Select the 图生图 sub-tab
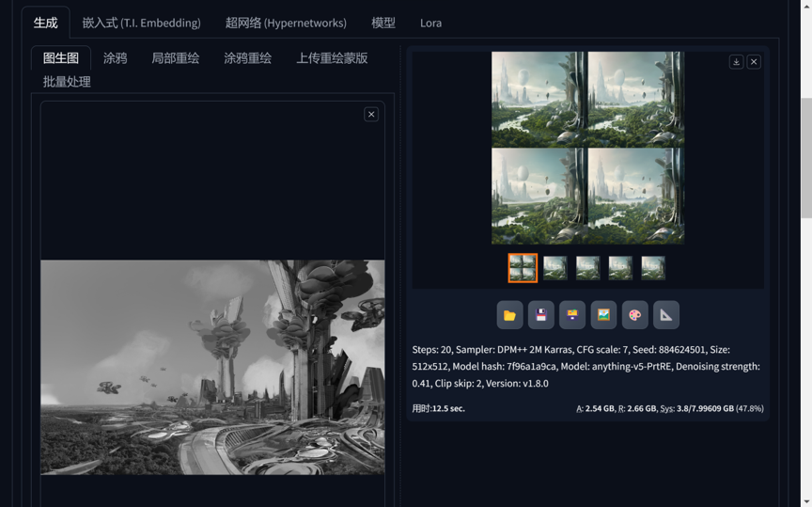The width and height of the screenshot is (812, 507). pyautogui.click(x=61, y=58)
